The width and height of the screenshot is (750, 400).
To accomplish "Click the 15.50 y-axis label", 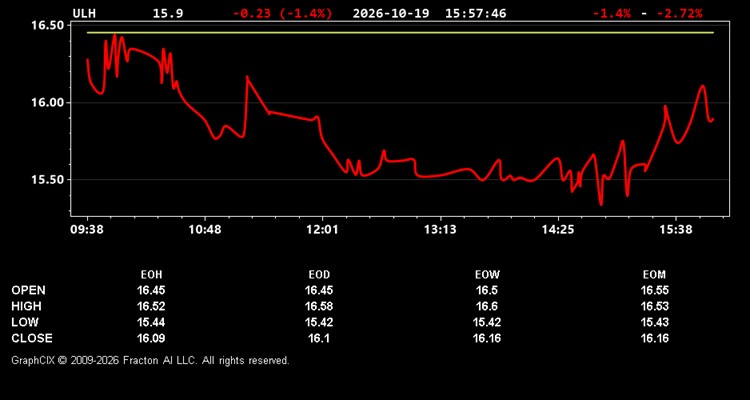I will tap(48, 179).
